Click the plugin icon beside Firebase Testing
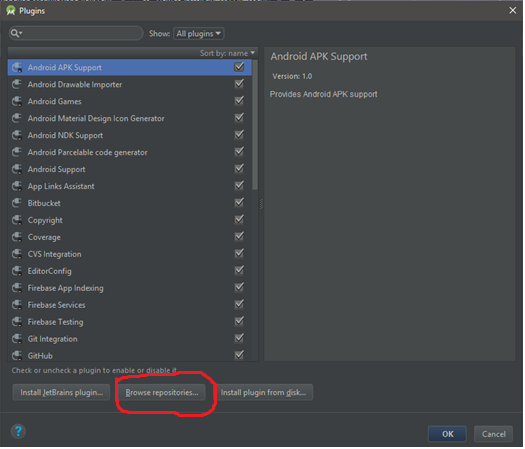Viewport: 525px width, 449px height. pyautogui.click(x=17, y=322)
